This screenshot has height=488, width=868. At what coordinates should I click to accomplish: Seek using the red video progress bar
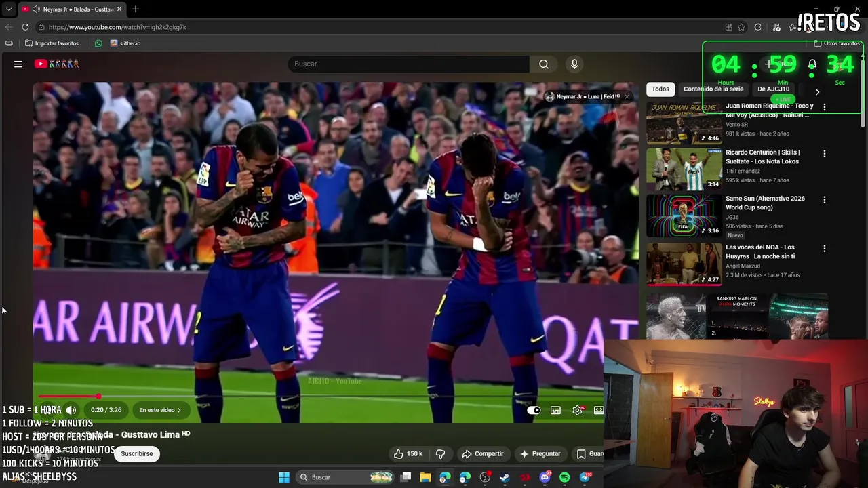point(319,396)
